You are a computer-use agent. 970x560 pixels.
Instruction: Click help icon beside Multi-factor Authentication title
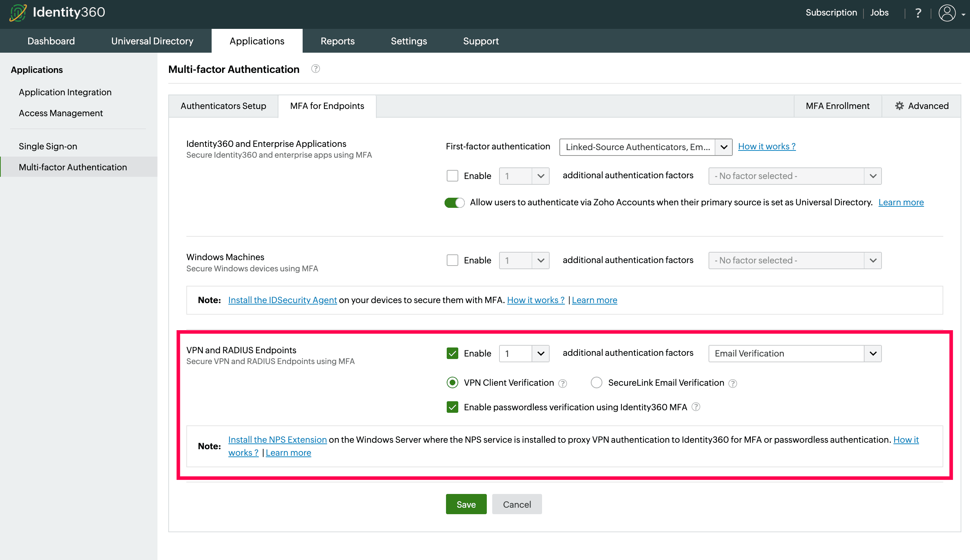315,69
